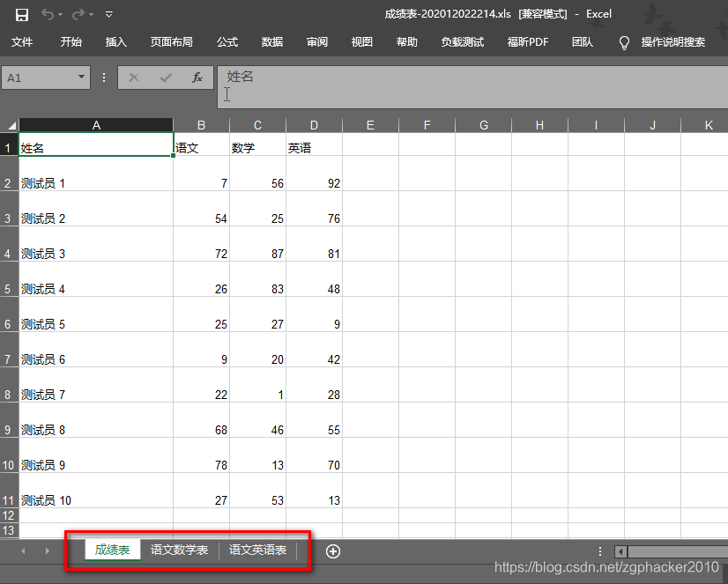Viewport: 728px width, 584px height.
Task: Click the next sheet navigation arrow
Action: [x=47, y=551]
